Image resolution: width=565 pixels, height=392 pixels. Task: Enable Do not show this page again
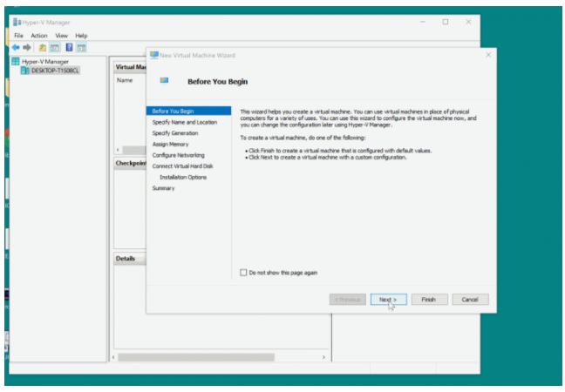tap(243, 273)
